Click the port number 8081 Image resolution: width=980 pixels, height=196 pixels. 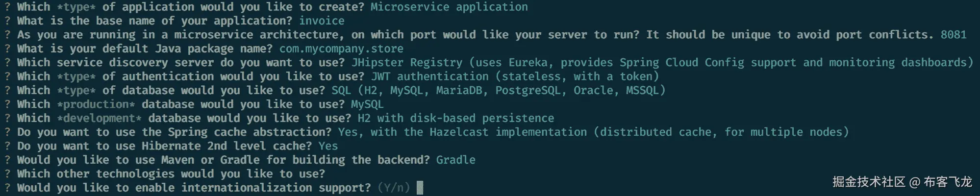(953, 35)
